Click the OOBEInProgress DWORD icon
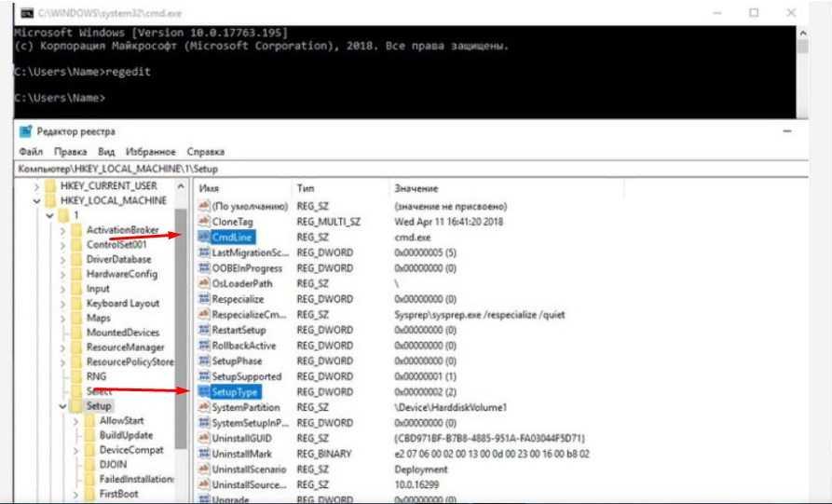The width and height of the screenshot is (832, 504). coord(204,268)
